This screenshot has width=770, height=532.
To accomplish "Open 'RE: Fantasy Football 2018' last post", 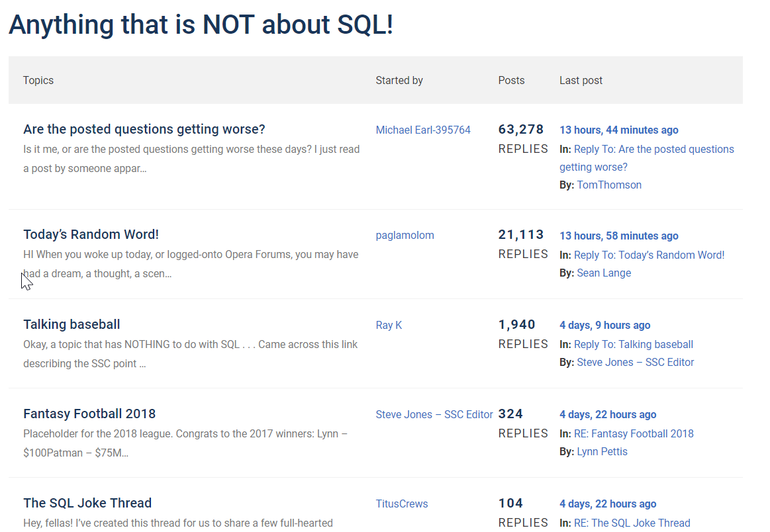I will pyautogui.click(x=634, y=433).
